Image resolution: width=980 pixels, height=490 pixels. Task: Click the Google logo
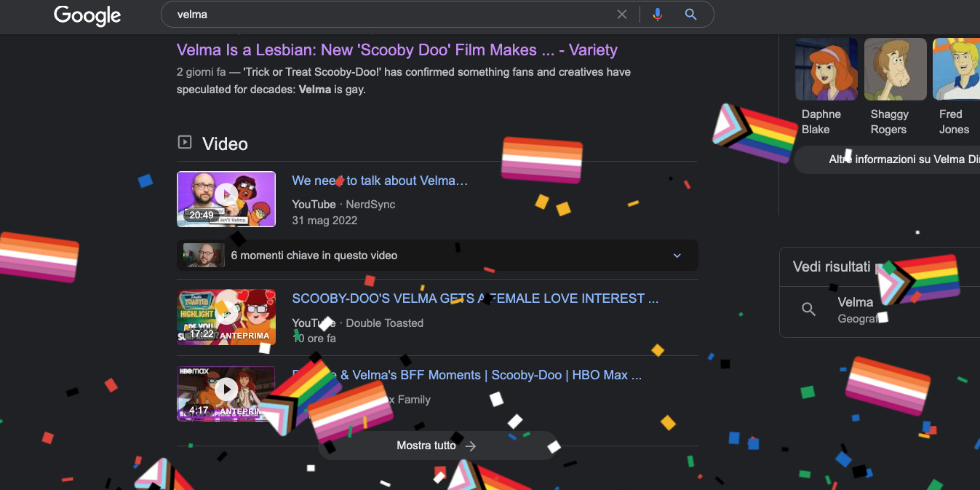[87, 15]
